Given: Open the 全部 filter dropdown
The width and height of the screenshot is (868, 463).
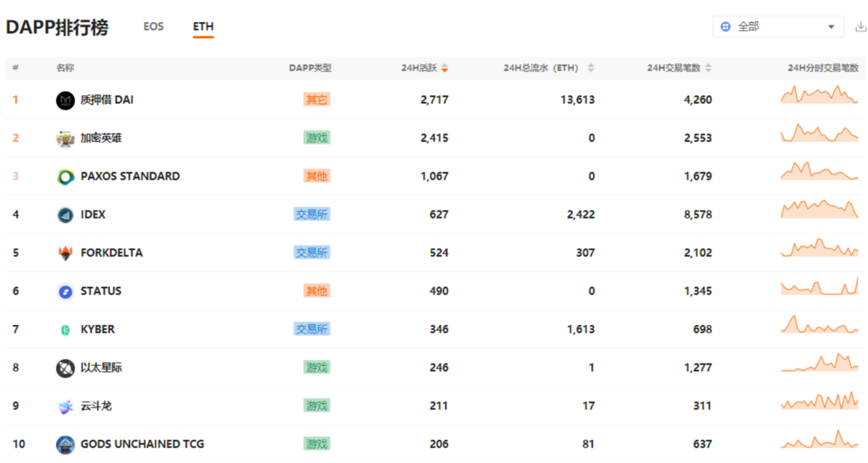Looking at the screenshot, I should [778, 27].
